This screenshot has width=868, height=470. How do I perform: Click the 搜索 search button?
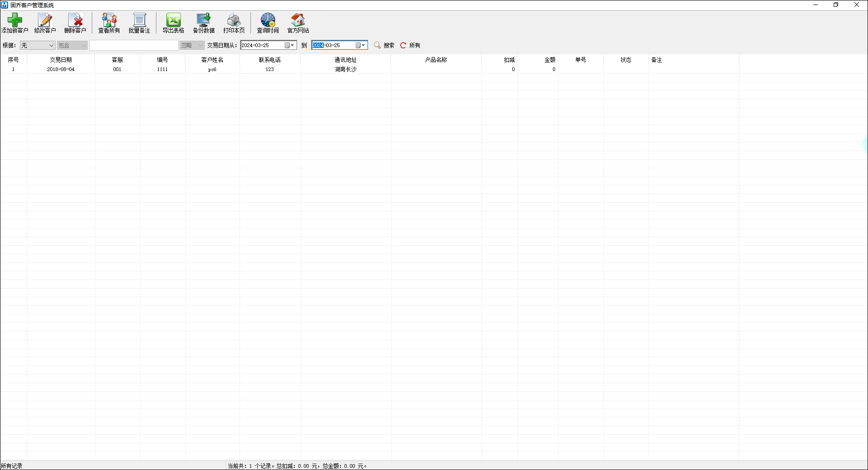tap(384, 45)
